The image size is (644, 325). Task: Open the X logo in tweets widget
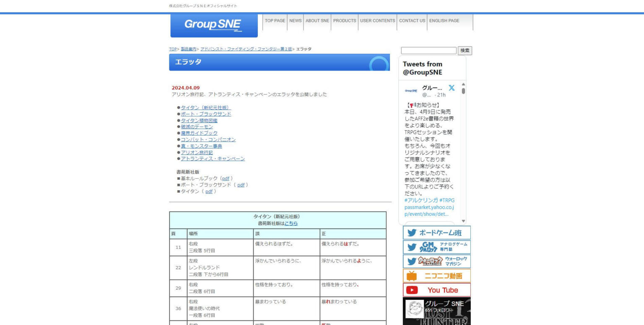(x=451, y=88)
